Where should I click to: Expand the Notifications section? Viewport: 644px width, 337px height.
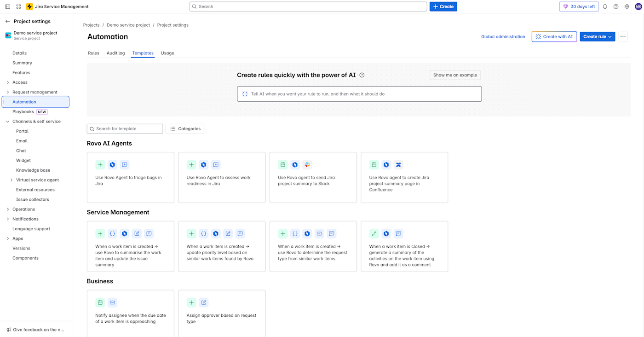(x=8, y=219)
